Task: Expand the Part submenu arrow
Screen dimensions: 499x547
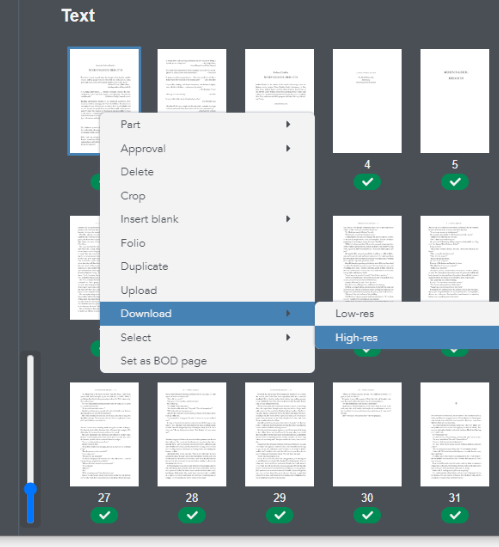Action: point(288,124)
